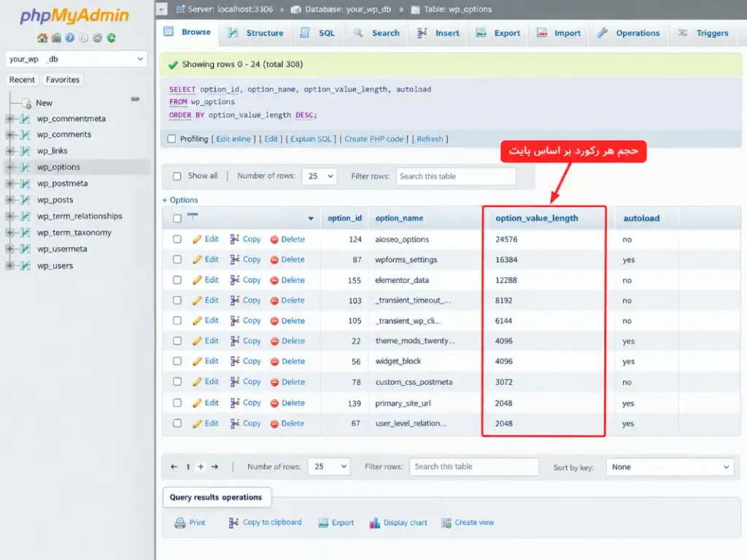Expand the wp_links tree node

click(9, 151)
